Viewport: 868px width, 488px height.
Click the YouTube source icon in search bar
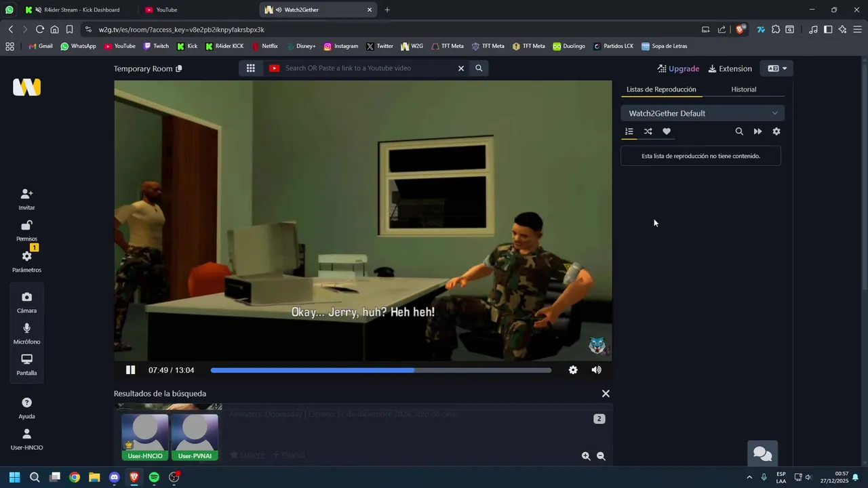(x=274, y=68)
